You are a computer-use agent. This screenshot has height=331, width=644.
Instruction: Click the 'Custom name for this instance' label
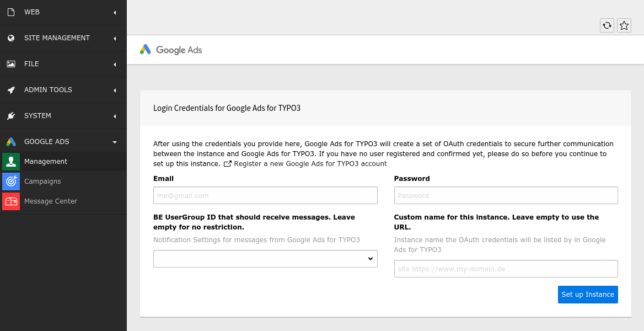497,222
